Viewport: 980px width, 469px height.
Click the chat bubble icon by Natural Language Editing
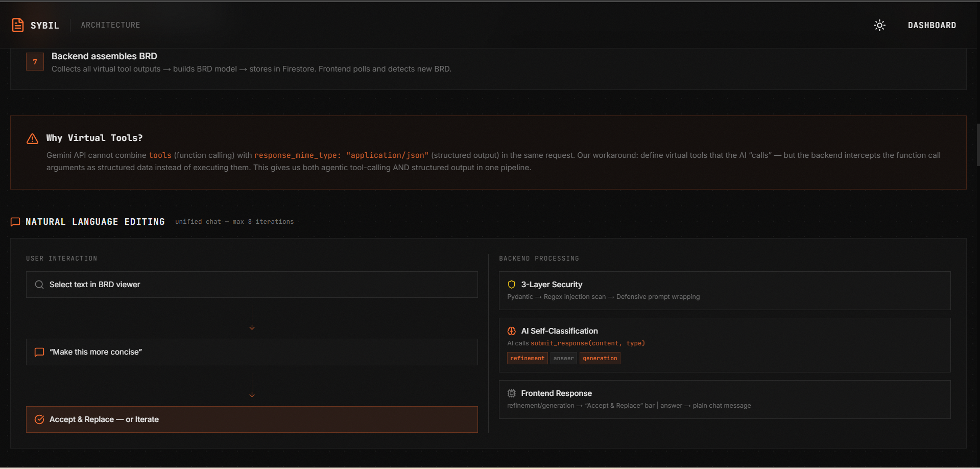[x=15, y=222]
